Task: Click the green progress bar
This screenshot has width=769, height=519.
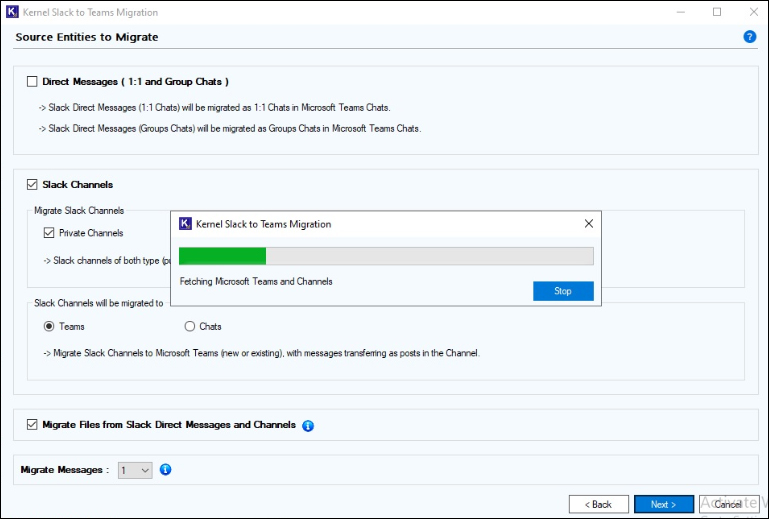Action: coord(386,256)
